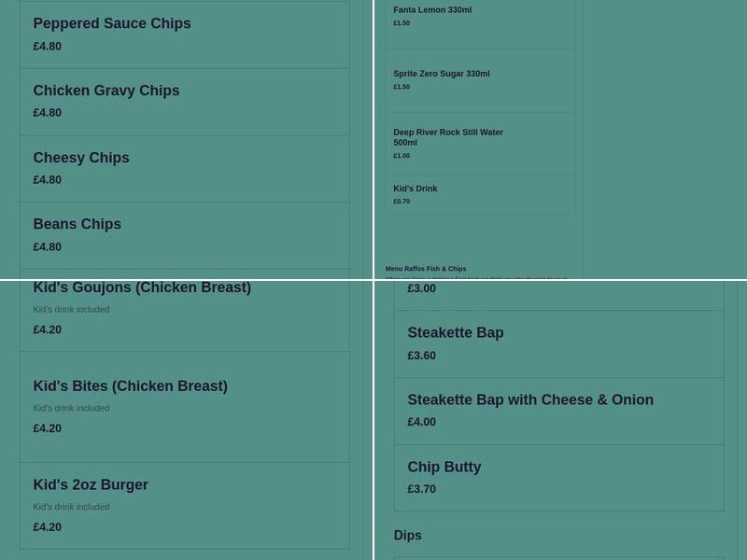Image resolution: width=747 pixels, height=560 pixels.
Task: Select the Steakette Bap item
Action: click(x=456, y=332)
